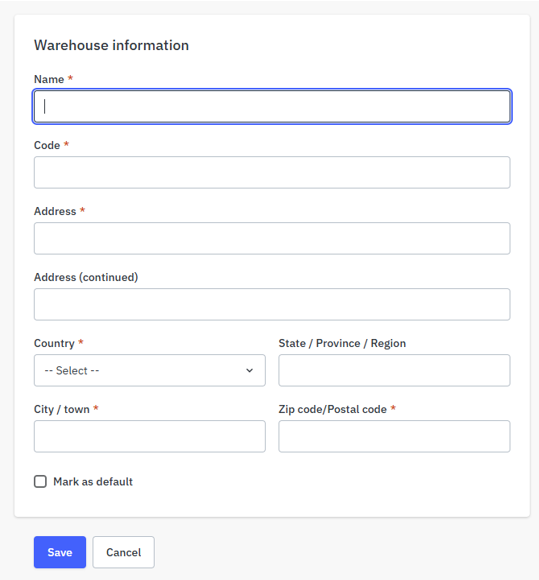The width and height of the screenshot is (539, 580).
Task: Click the 'Address (continued)' label
Action: click(x=86, y=277)
